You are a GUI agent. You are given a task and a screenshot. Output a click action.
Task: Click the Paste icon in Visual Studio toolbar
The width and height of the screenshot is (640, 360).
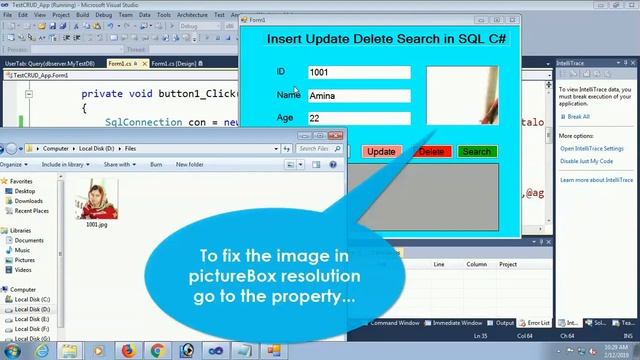pos(97,26)
